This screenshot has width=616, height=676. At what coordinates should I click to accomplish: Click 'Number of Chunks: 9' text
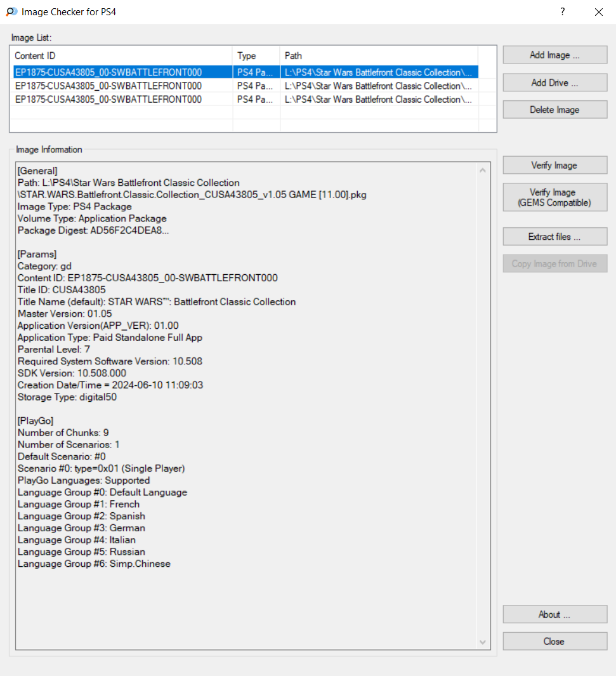(63, 433)
